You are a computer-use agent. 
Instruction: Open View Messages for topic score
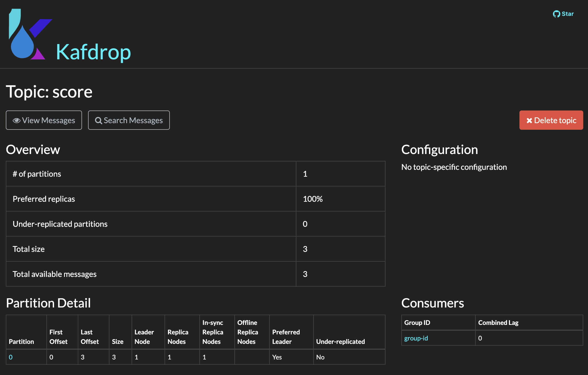[x=49, y=121]
